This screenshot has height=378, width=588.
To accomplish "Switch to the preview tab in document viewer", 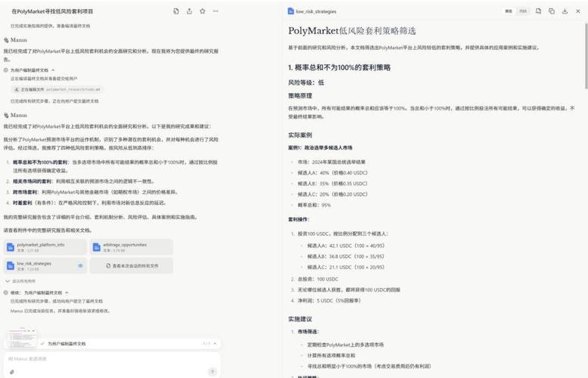I will tap(509, 11).
